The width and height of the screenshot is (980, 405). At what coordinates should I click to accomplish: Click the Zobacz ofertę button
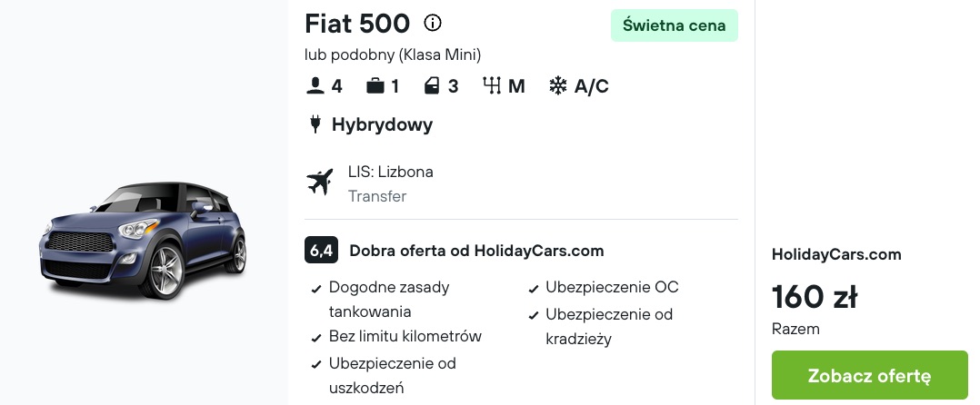click(869, 375)
